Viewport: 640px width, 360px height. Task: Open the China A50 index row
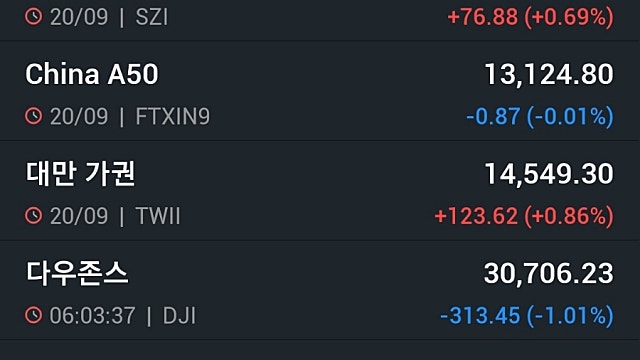[320, 91]
